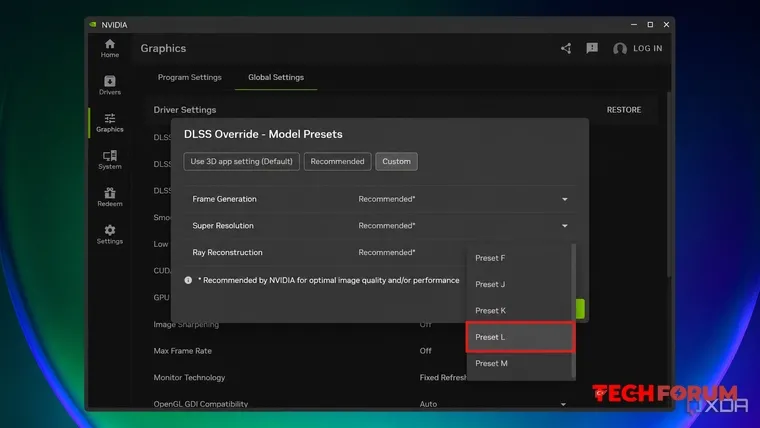Switch to Global Settings tab
The width and height of the screenshot is (760, 428).
click(276, 78)
